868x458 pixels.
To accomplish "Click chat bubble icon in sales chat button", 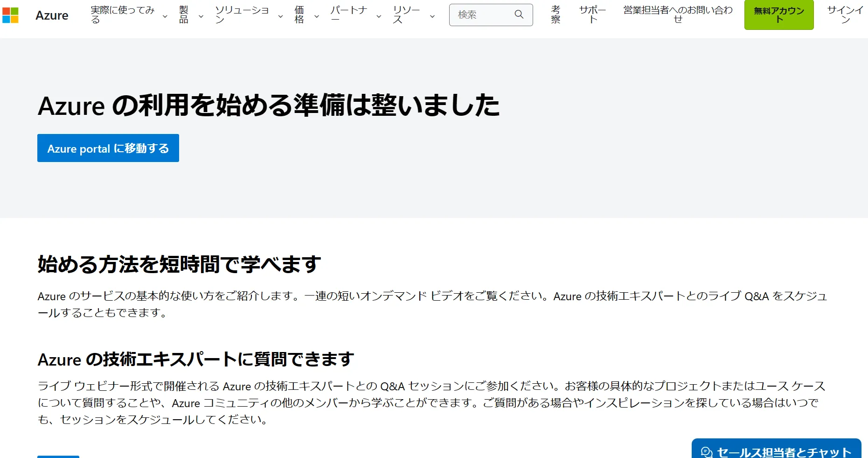I will click(707, 452).
